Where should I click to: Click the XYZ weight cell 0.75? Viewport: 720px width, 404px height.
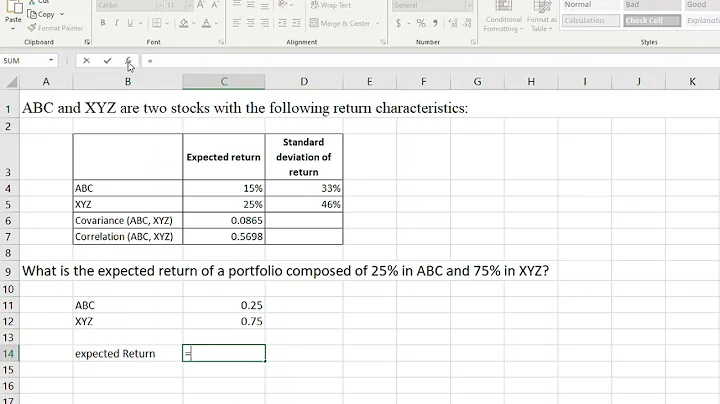(224, 321)
